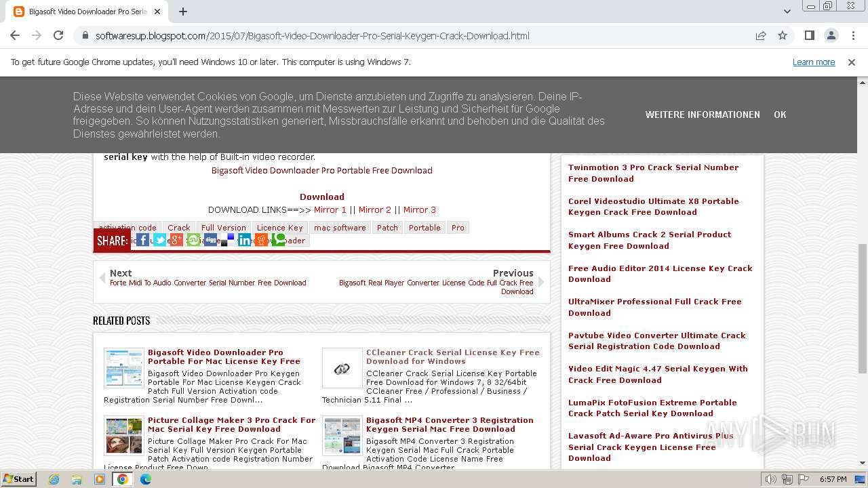868x488 pixels.
Task: Open Microsoft Edge from the taskbar
Action: (x=146, y=479)
